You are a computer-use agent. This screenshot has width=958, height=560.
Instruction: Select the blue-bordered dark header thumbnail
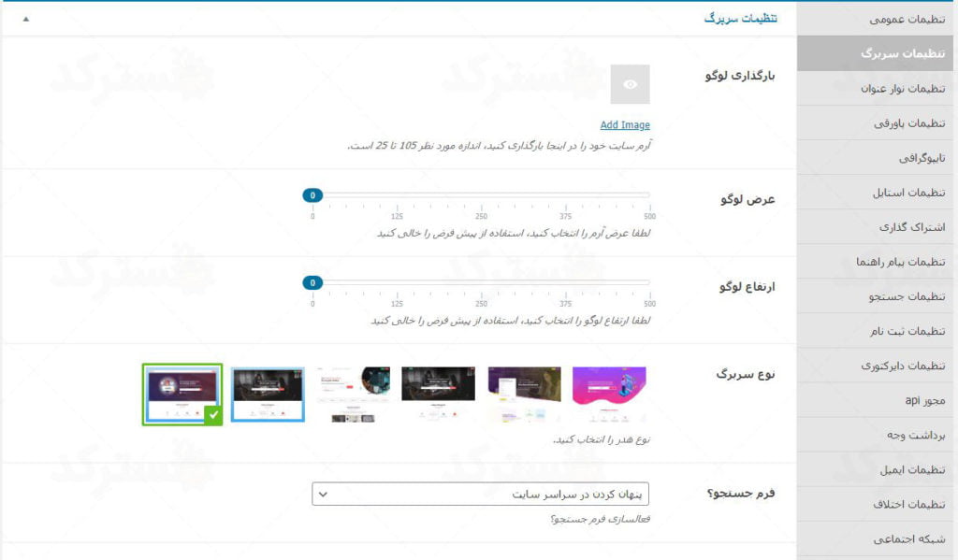click(268, 394)
